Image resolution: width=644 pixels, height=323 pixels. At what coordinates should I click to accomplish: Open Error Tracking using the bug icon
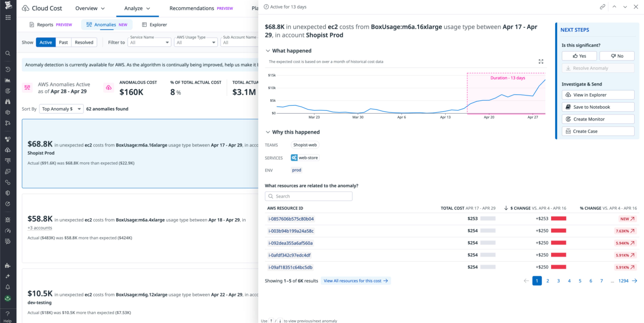tap(8, 219)
